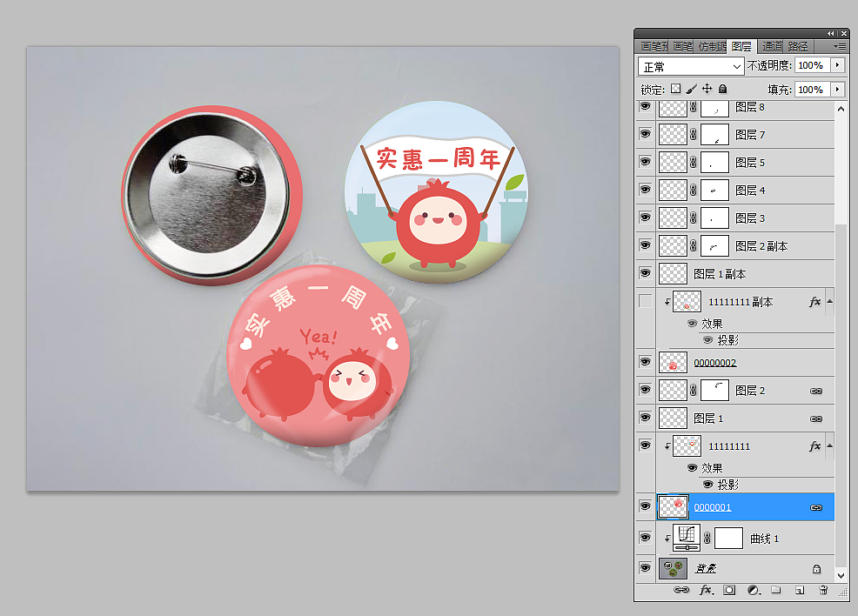Click the create new layer icon
The image size is (858, 616).
[800, 590]
